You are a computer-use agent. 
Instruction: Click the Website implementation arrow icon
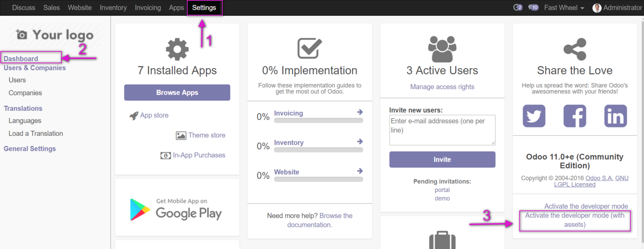click(x=360, y=171)
